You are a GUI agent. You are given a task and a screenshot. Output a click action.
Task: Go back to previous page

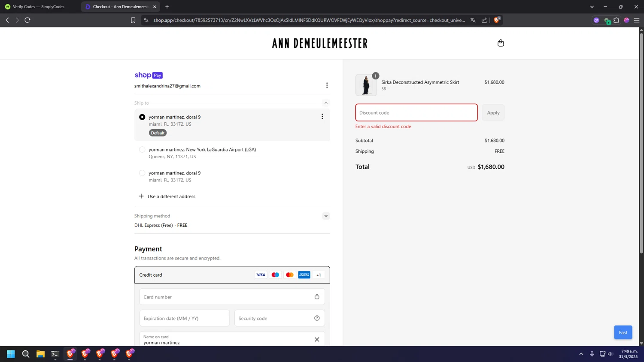click(x=7, y=20)
